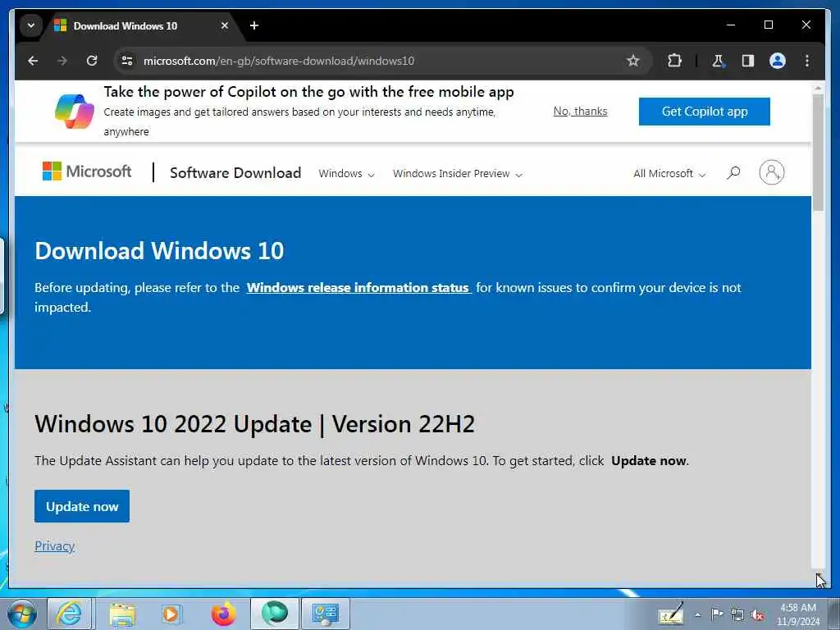Expand the All Microsoft menu
The width and height of the screenshot is (840, 630).
pyautogui.click(x=669, y=174)
